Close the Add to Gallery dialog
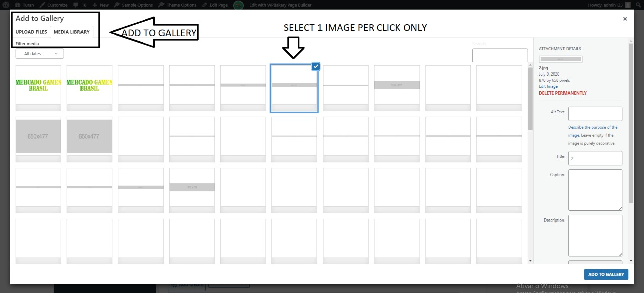The height and width of the screenshot is (293, 644). (625, 19)
